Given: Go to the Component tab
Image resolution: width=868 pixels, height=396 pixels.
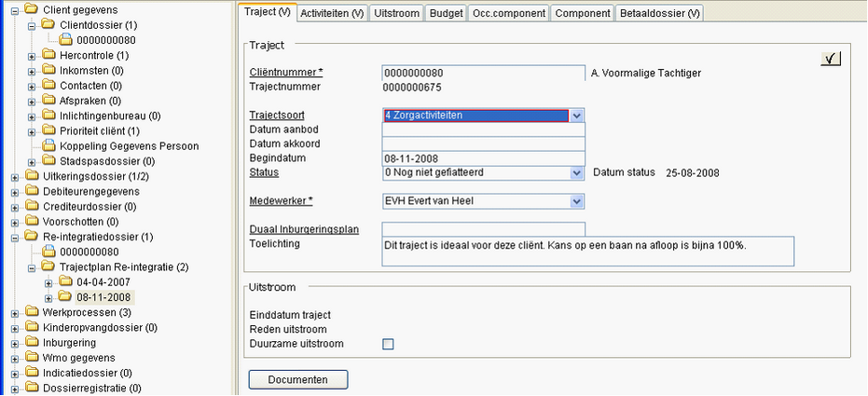Looking at the screenshot, I should tap(583, 13).
